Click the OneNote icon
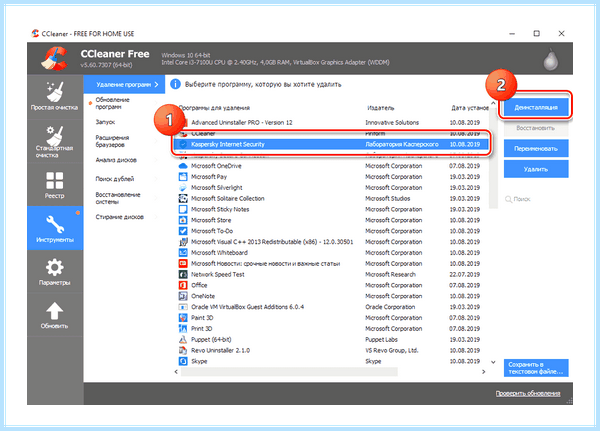Screen dimensions: 600x431 click(x=183, y=296)
